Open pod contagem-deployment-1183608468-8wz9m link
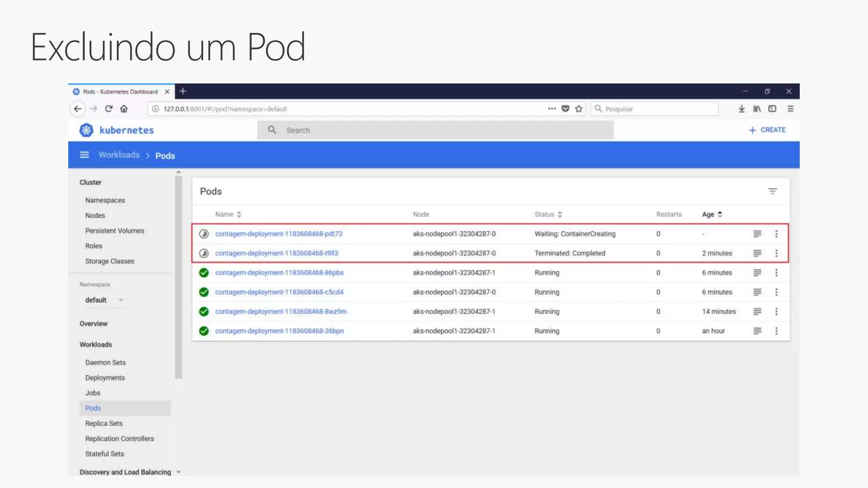868x488 pixels. [281, 312]
